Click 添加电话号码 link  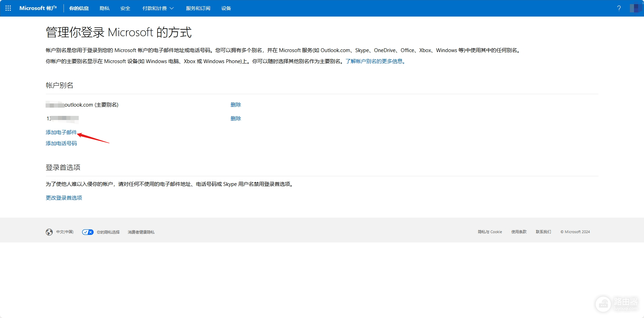click(61, 143)
